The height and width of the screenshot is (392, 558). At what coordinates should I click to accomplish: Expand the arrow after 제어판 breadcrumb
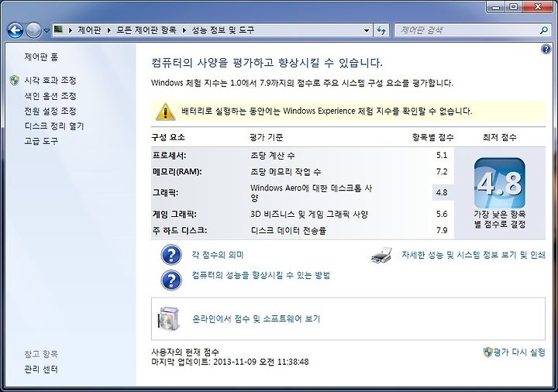(x=109, y=30)
